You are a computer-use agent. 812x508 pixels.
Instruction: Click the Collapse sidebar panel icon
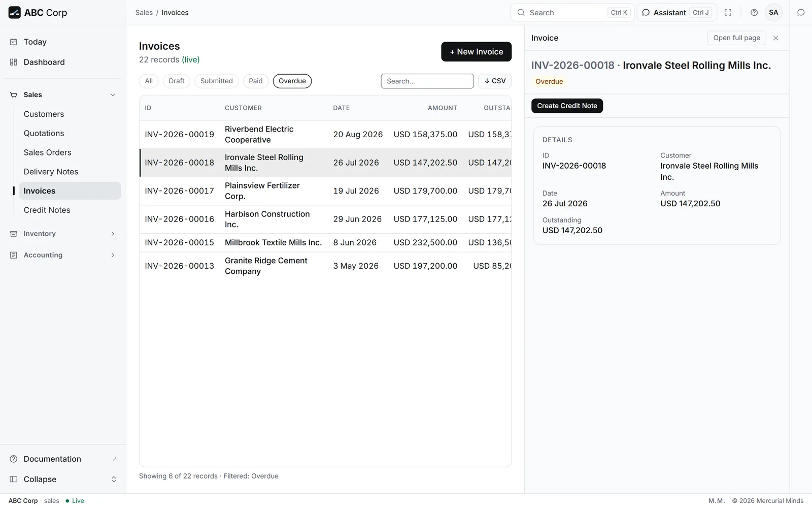point(14,480)
